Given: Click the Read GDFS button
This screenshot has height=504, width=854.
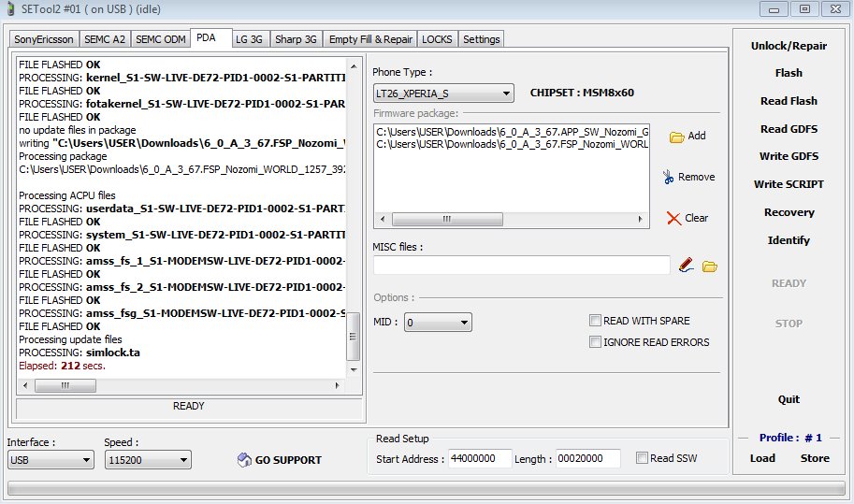Looking at the screenshot, I should [789, 129].
